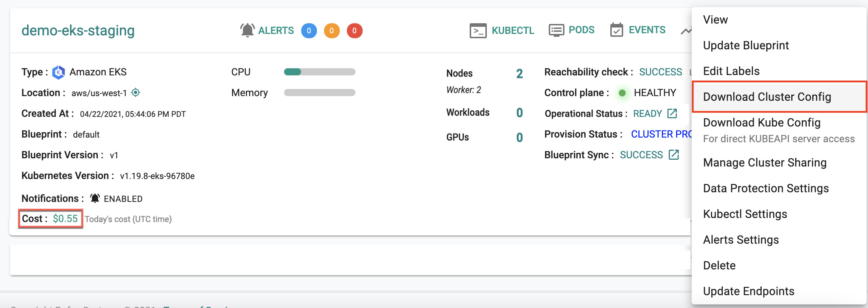Click the CPU usage bar

[320, 72]
